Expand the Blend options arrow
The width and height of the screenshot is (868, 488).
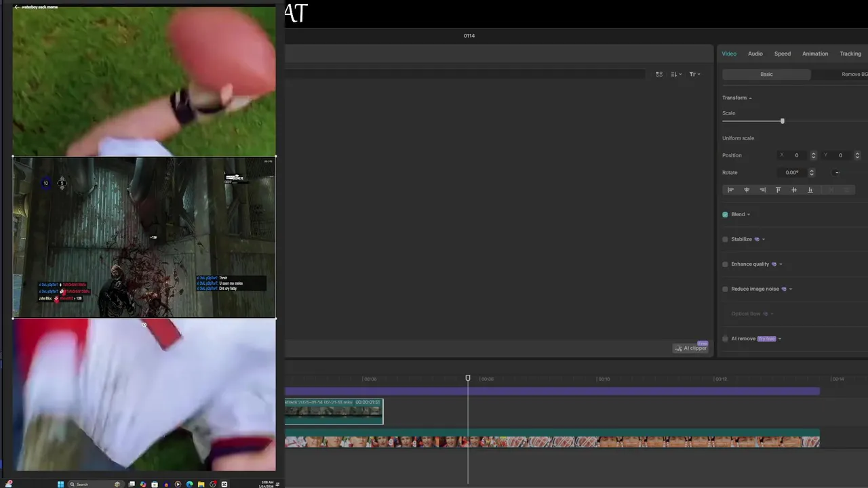tap(749, 215)
